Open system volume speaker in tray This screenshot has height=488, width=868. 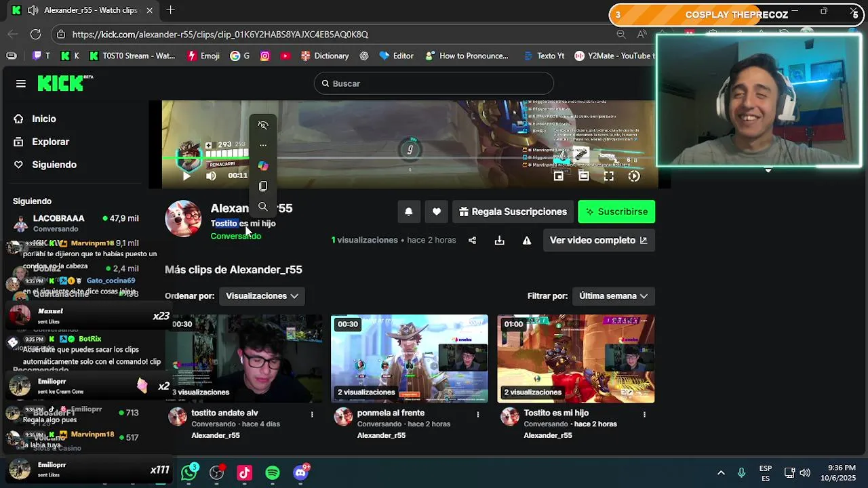(805, 472)
